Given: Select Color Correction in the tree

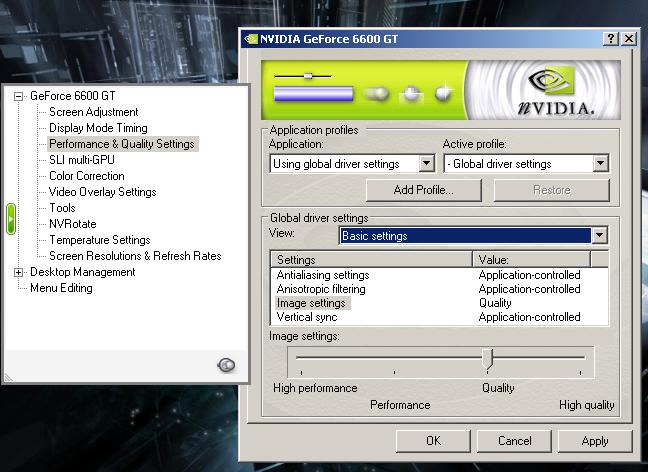Looking at the screenshot, I should click(x=87, y=176).
